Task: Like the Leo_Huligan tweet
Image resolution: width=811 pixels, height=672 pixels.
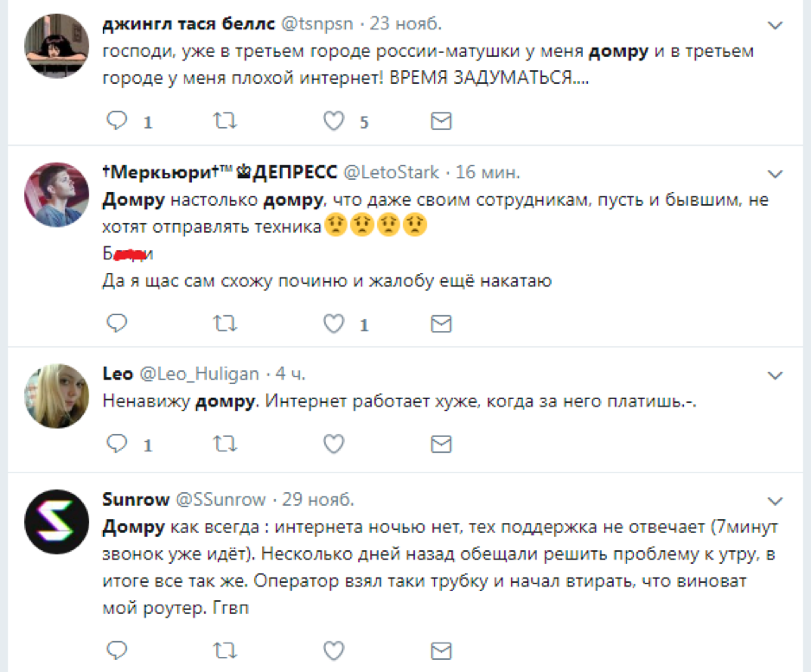Action: tap(334, 445)
